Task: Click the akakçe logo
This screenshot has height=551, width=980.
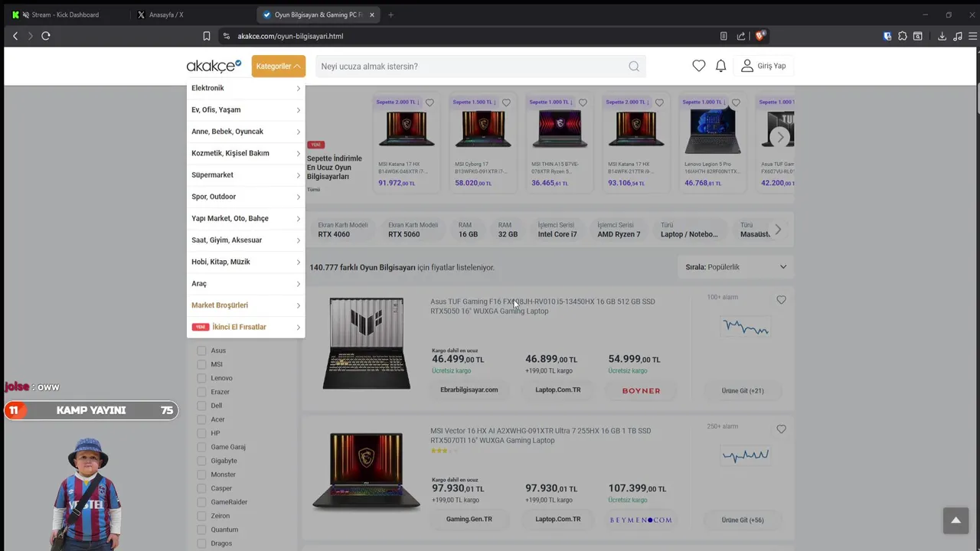Action: 214,66
